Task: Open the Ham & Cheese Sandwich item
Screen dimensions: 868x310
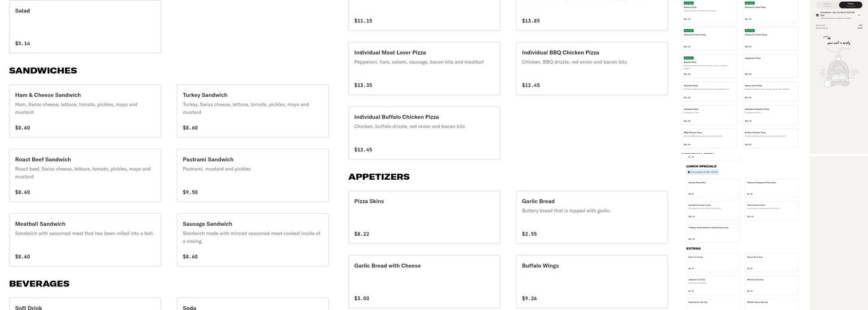Action: coord(85,111)
